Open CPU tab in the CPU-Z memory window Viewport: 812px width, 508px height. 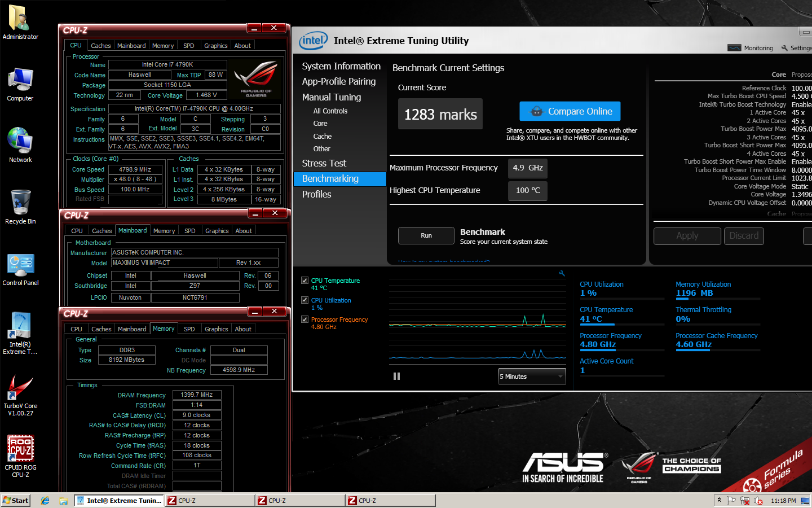(77, 329)
